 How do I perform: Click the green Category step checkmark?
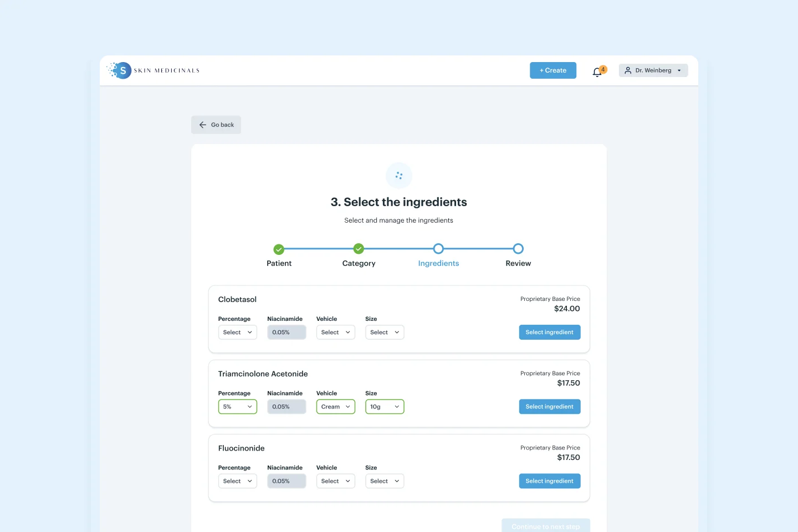tap(359, 248)
